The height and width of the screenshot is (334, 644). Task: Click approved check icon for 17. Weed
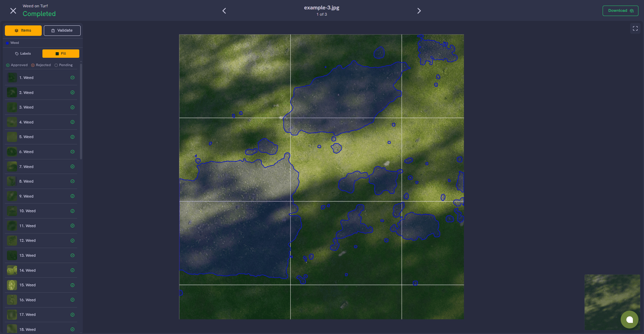(x=72, y=315)
